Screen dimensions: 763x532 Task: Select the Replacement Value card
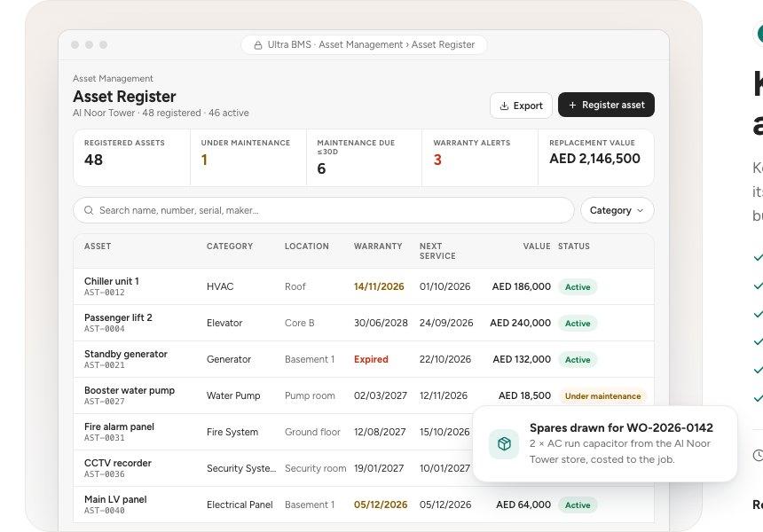tap(596, 158)
